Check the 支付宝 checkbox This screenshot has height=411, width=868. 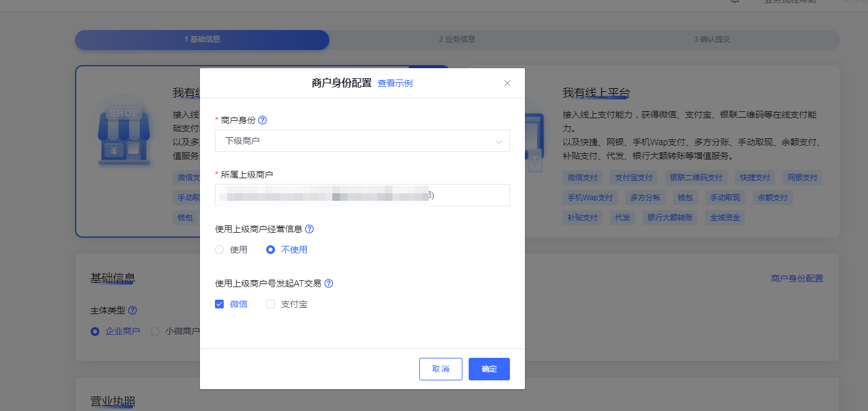tap(271, 304)
